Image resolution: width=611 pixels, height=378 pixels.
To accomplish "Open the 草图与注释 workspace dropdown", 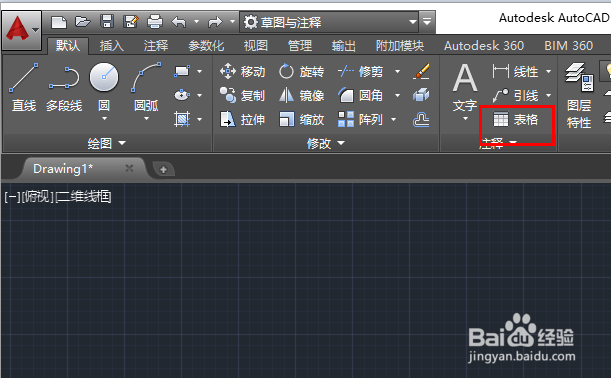I will tap(329, 22).
